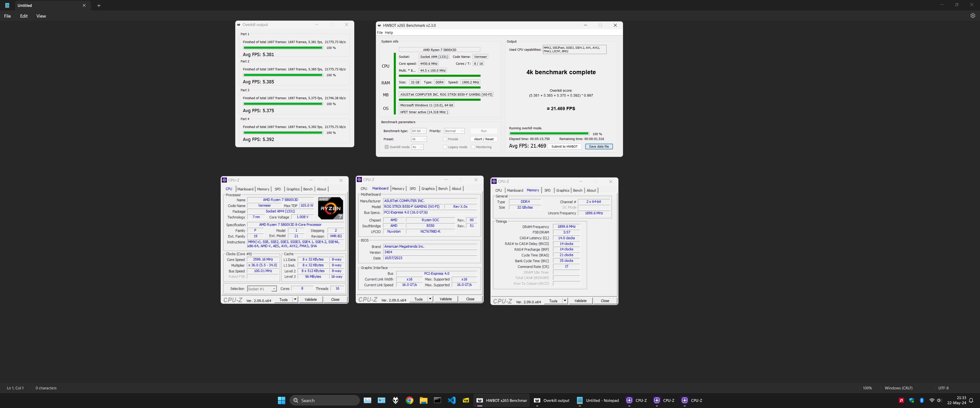Image resolution: width=980 pixels, height=408 pixels.
Task: Switch to HWBOT x265 Benchmark taskbar item
Action: pos(501,400)
